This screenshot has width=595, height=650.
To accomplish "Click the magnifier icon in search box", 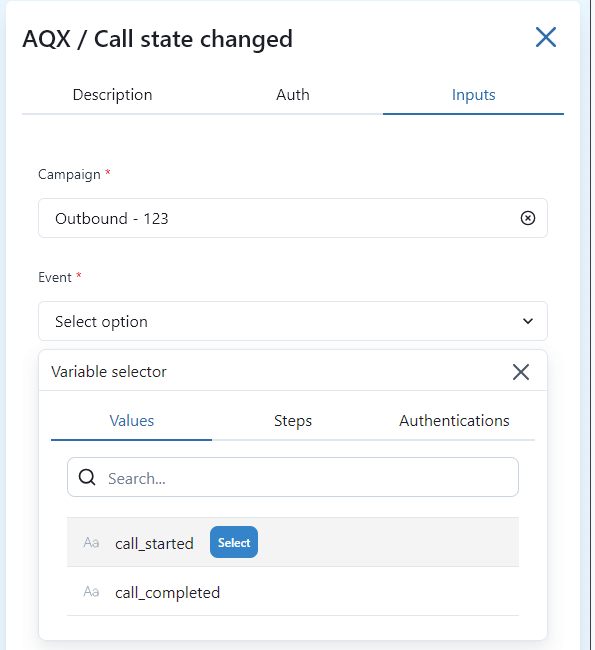I will (87, 477).
